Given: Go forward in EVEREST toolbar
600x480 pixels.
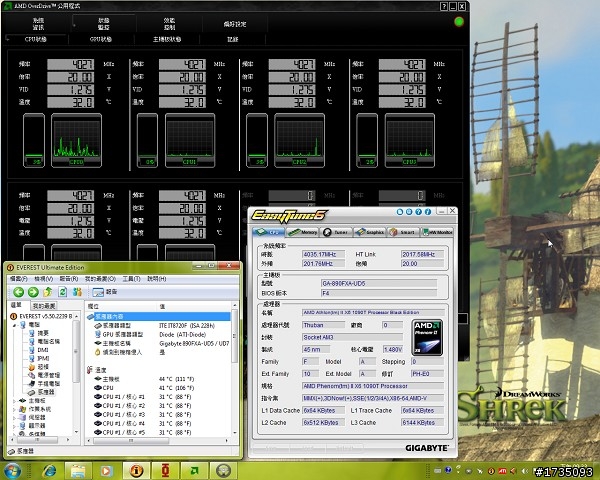Looking at the screenshot, I should point(33,292).
